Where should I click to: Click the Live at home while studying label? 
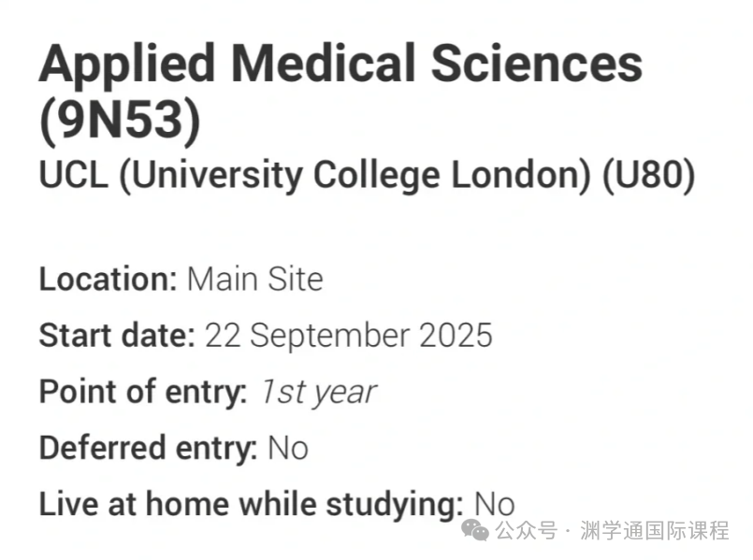(x=251, y=504)
